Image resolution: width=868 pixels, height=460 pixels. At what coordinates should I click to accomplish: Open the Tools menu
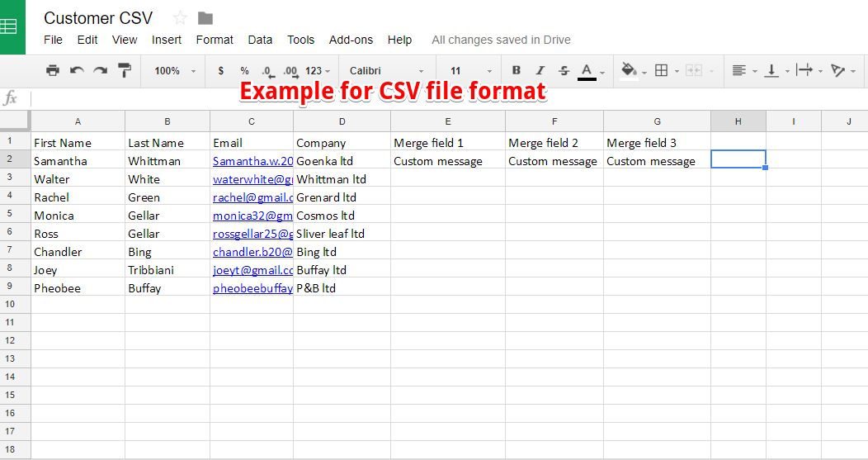[300, 40]
